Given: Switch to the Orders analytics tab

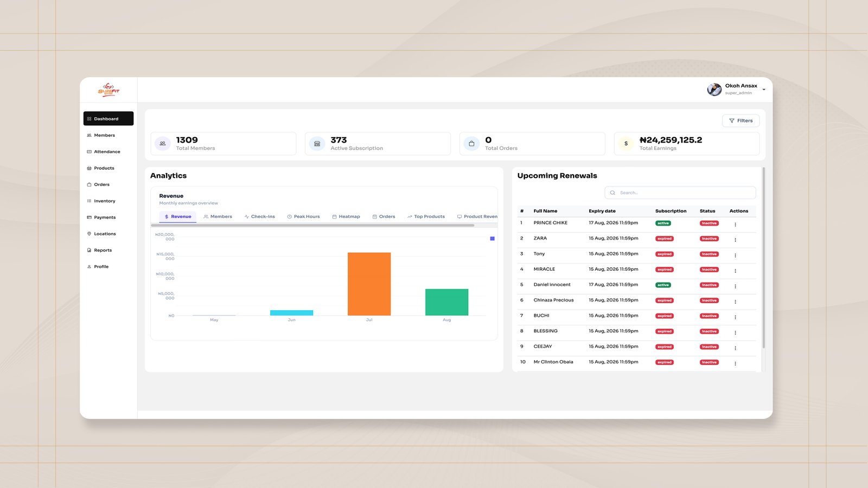Looking at the screenshot, I should 384,217.
